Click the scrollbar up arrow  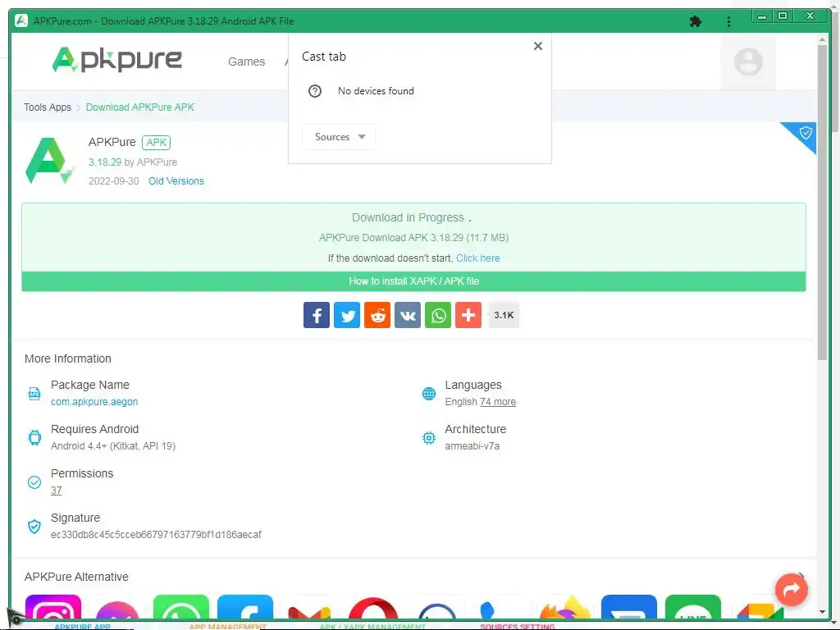822,39
